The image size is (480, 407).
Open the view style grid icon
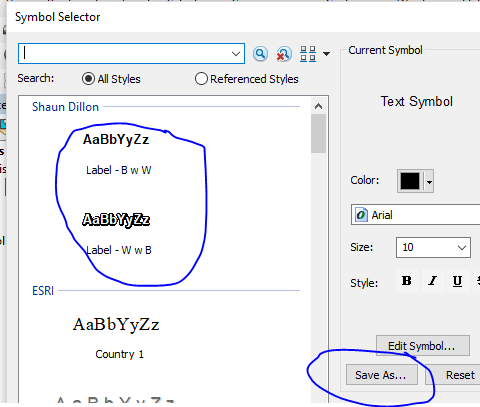308,54
